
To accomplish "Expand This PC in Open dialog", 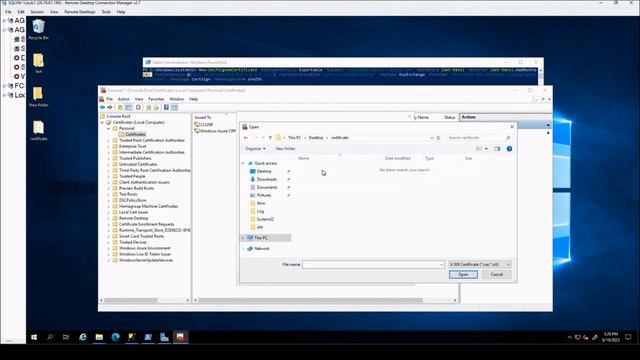I will point(243,238).
